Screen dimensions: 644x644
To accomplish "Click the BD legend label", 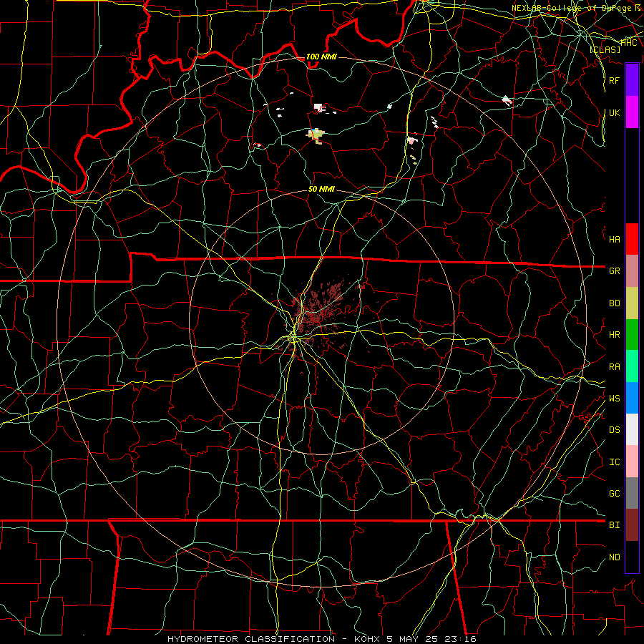I will pos(614,303).
